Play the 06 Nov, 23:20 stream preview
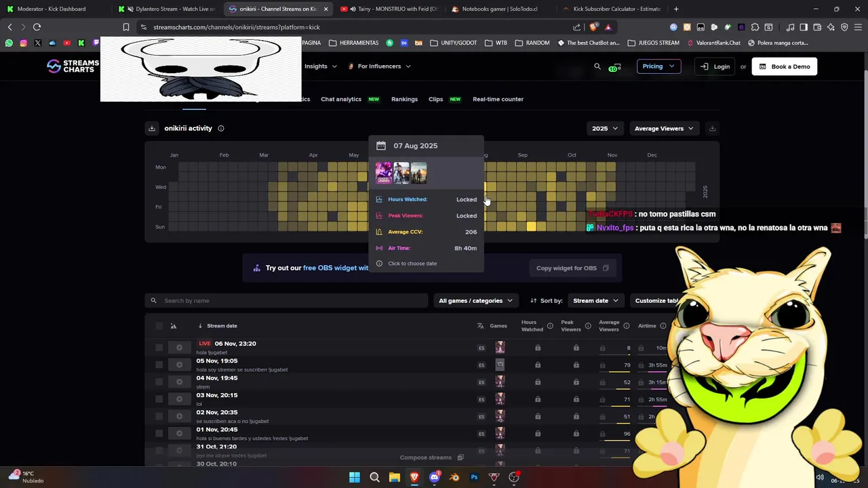The height and width of the screenshot is (488, 868). pyautogui.click(x=179, y=348)
